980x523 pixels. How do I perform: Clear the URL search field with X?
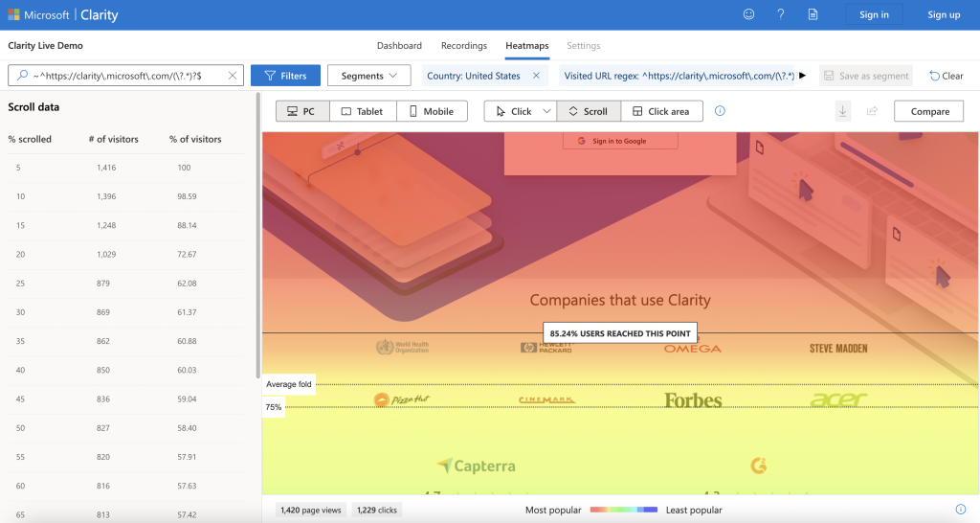[233, 76]
